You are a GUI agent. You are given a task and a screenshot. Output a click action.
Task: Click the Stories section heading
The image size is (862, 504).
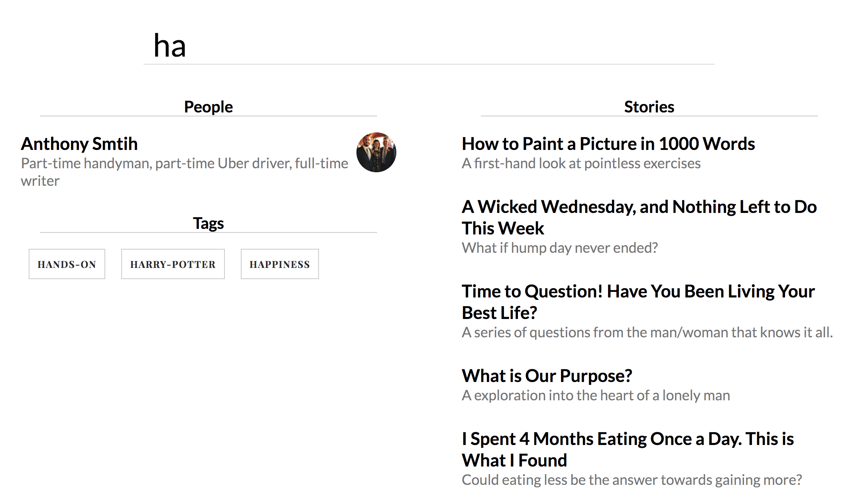[x=649, y=107]
